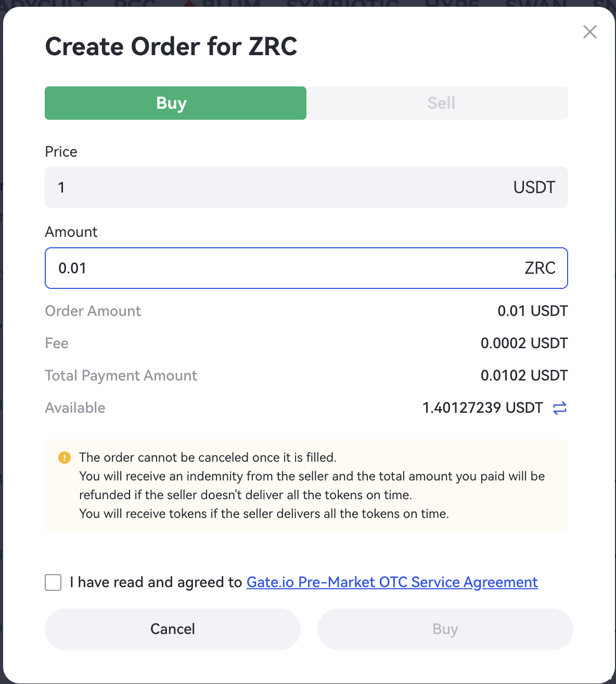This screenshot has width=616, height=684.
Task: Click the yellow warning icon in the notice
Action: pos(65,458)
